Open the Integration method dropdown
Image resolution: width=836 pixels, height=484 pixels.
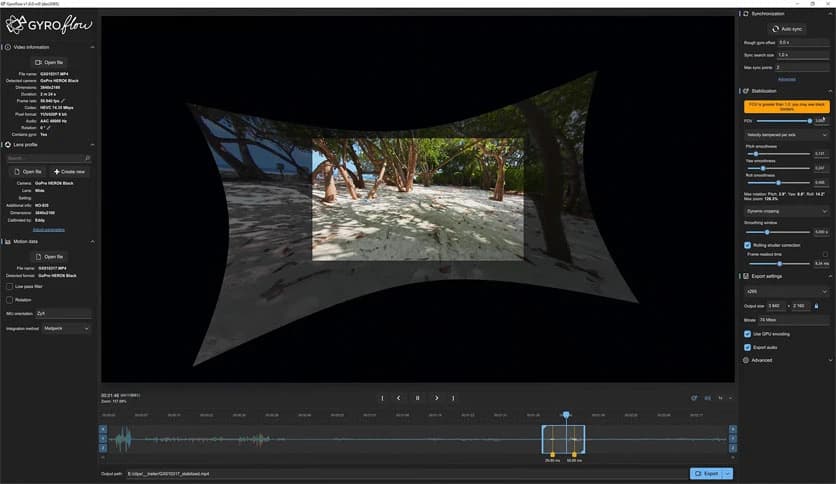coord(67,328)
